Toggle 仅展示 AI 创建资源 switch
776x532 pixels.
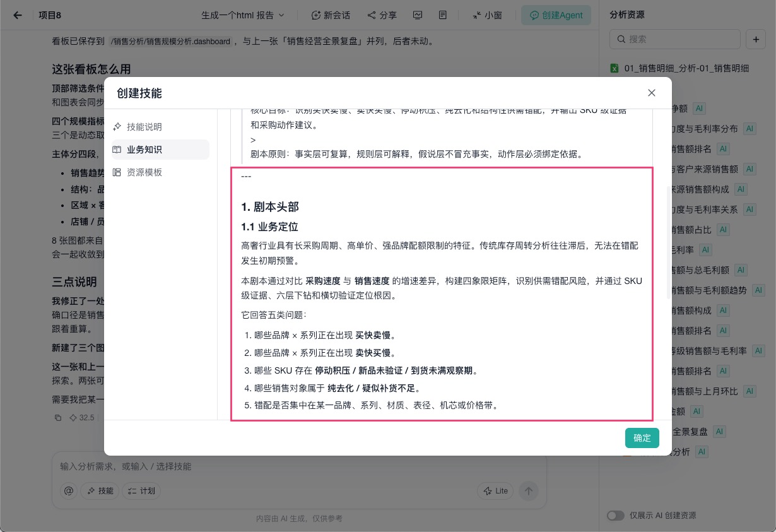[616, 516]
